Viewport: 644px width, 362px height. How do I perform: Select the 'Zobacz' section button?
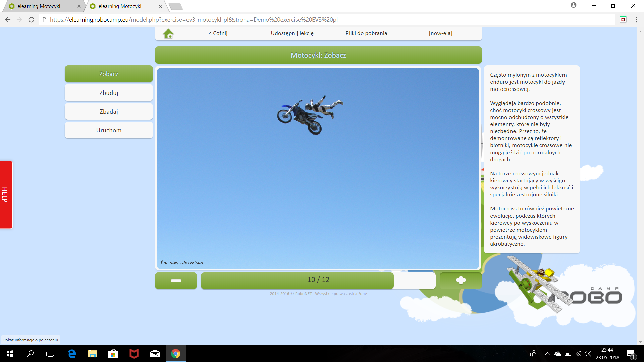(x=109, y=74)
